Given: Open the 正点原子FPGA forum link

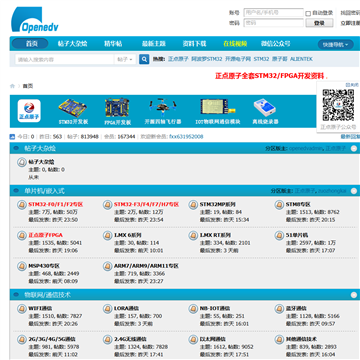Looking at the screenshot, I should tap(45, 235).
